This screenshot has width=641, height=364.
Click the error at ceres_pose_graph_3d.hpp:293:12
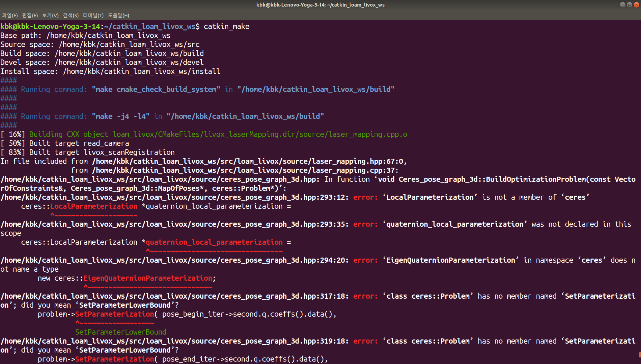pyautogui.click(x=295, y=197)
